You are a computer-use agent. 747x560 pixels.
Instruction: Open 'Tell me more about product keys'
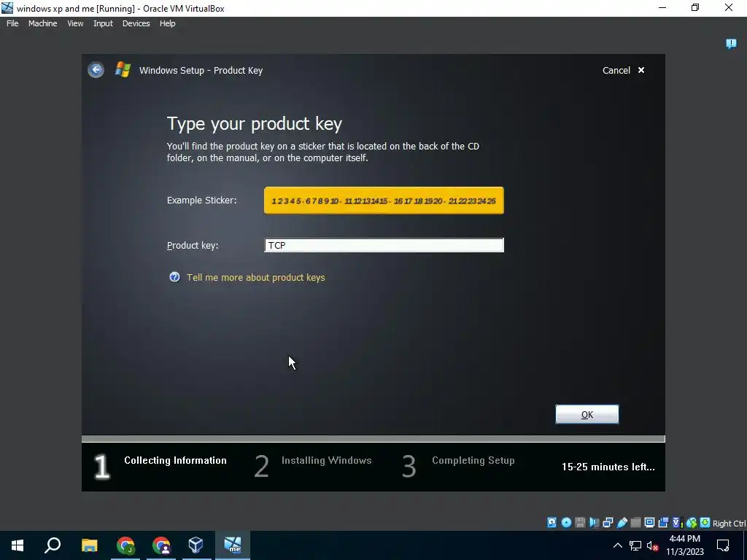(x=256, y=277)
